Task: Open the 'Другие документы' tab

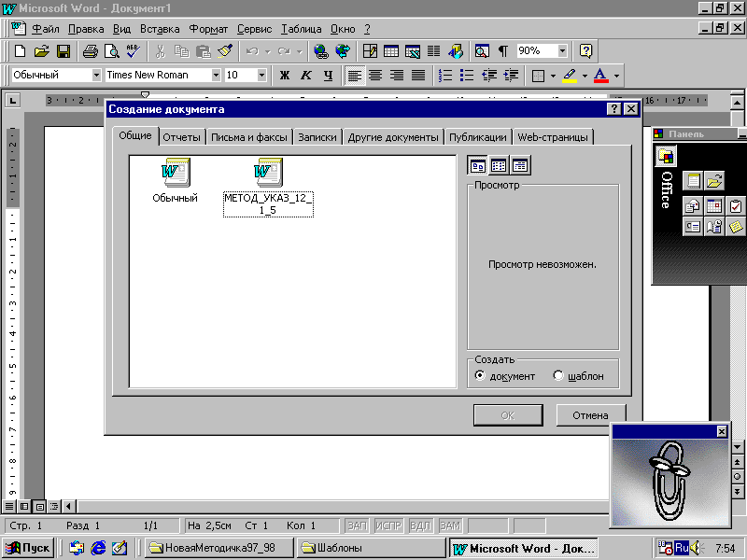Action: 393,137
